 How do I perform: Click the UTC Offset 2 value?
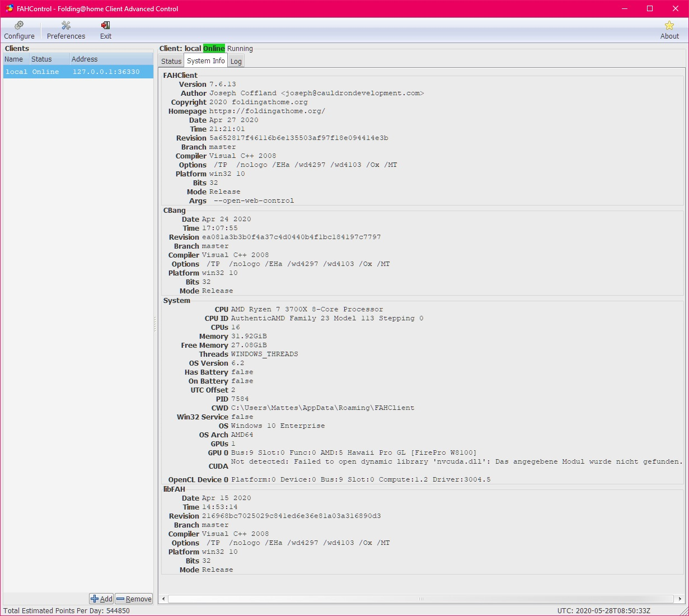click(233, 390)
